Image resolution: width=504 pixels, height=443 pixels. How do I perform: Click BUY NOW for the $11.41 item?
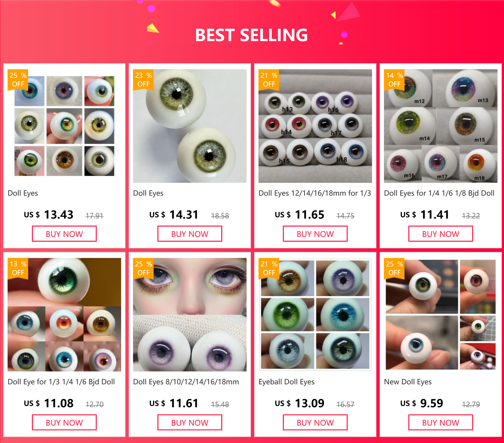tap(441, 234)
